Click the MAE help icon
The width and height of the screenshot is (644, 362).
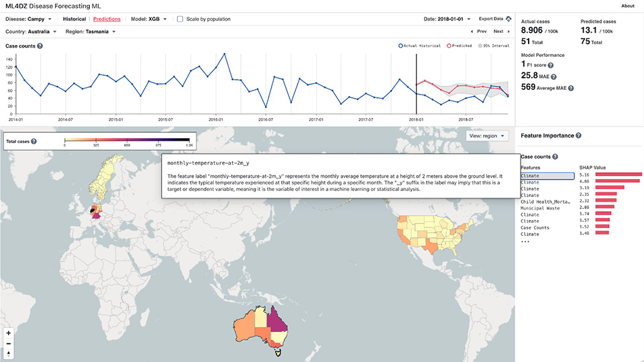(553, 76)
